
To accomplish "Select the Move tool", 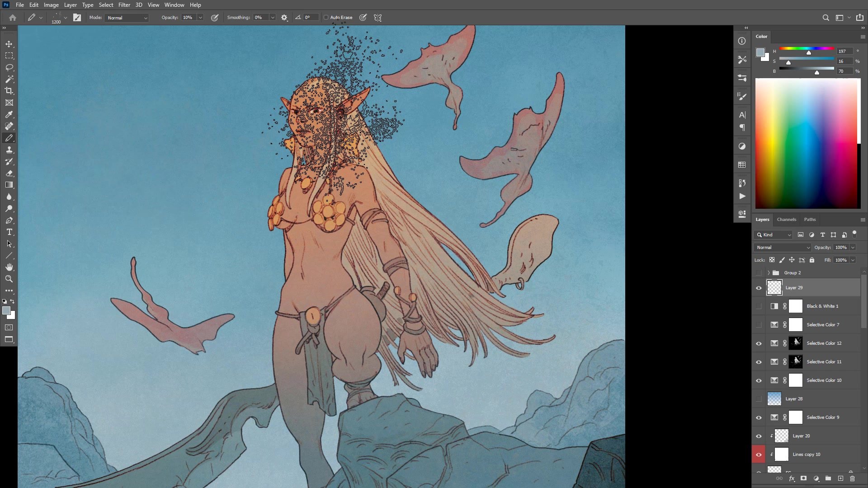I will 9,44.
